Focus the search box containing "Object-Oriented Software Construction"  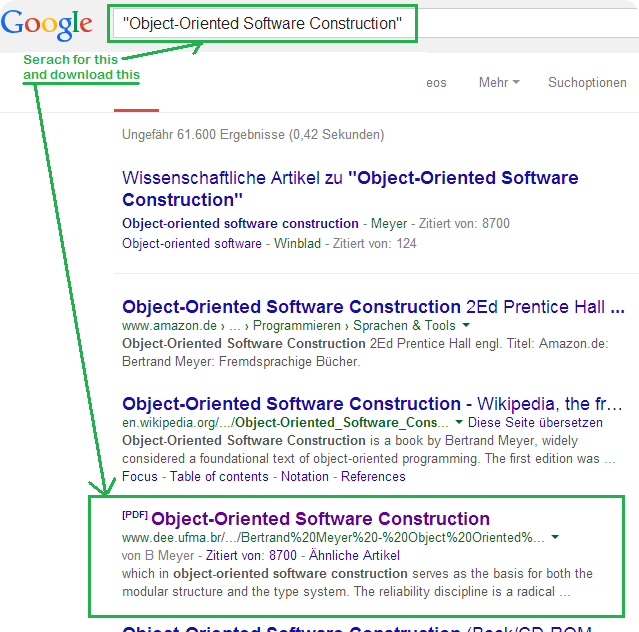click(x=376, y=24)
